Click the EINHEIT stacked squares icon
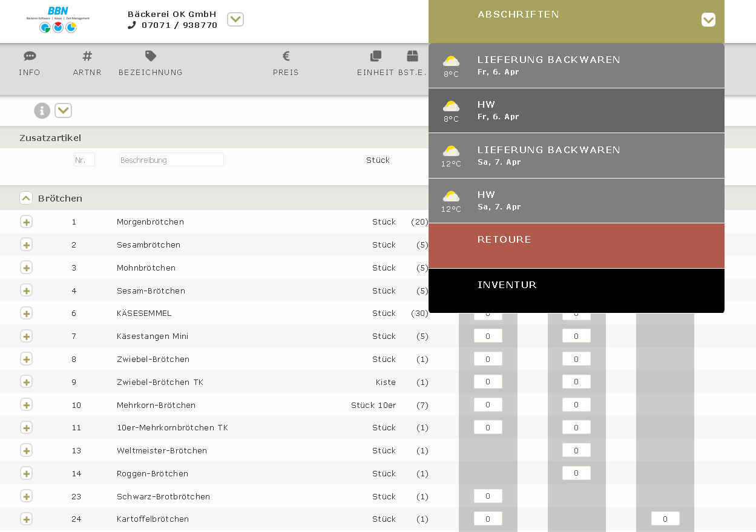756x532 pixels. (x=376, y=56)
